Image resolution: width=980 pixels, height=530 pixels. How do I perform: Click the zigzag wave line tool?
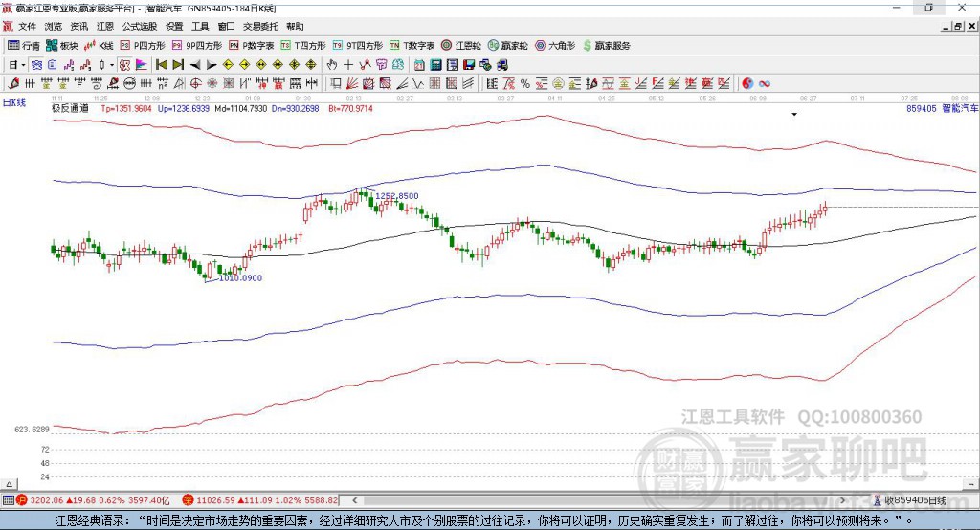click(419, 84)
